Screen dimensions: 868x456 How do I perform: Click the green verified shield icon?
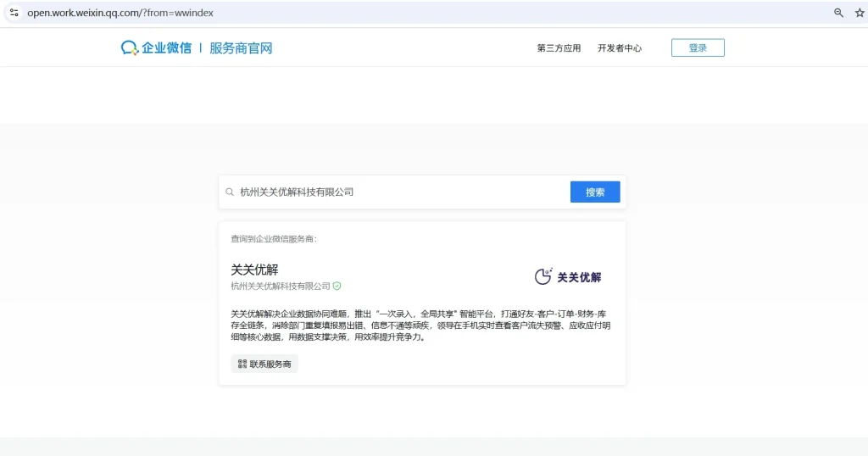(337, 286)
